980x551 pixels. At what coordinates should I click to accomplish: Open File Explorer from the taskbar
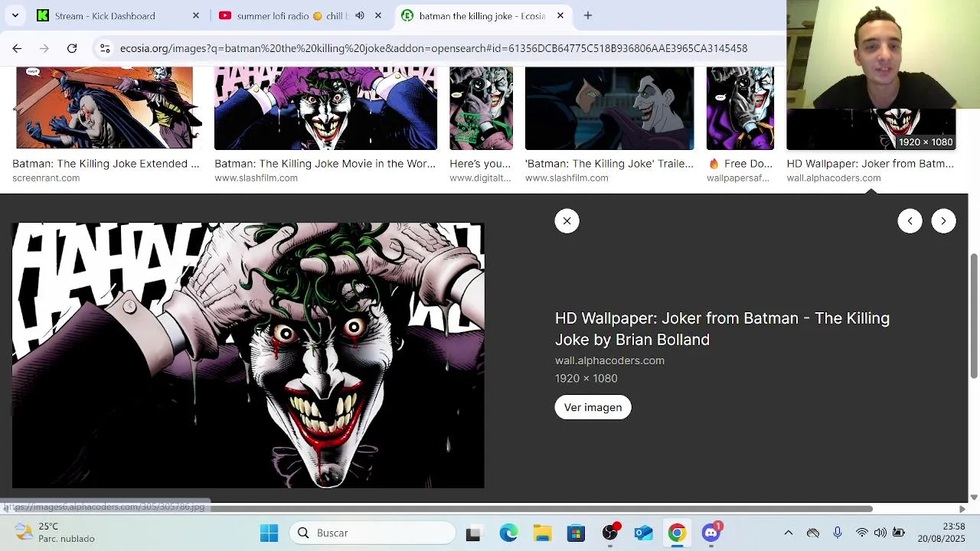coord(542,533)
